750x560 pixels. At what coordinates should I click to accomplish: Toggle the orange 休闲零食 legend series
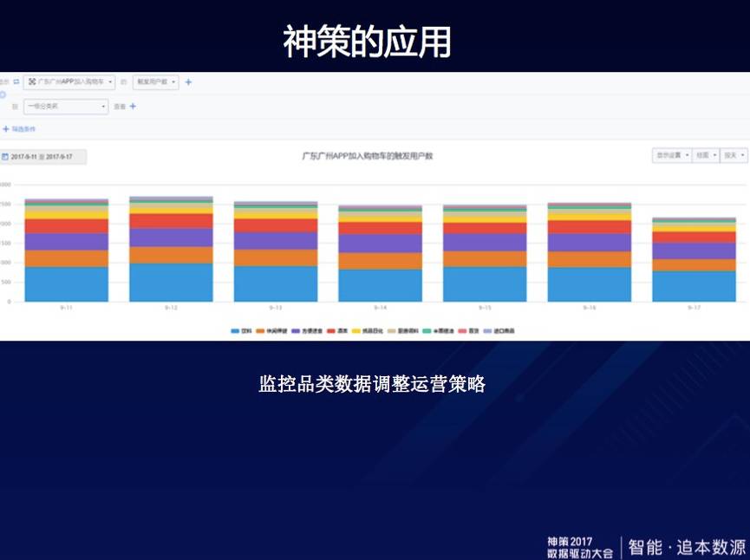click(x=271, y=331)
